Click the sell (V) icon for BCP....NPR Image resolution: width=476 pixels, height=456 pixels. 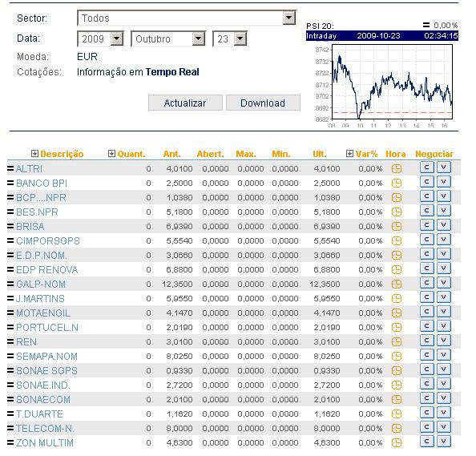tap(443, 196)
